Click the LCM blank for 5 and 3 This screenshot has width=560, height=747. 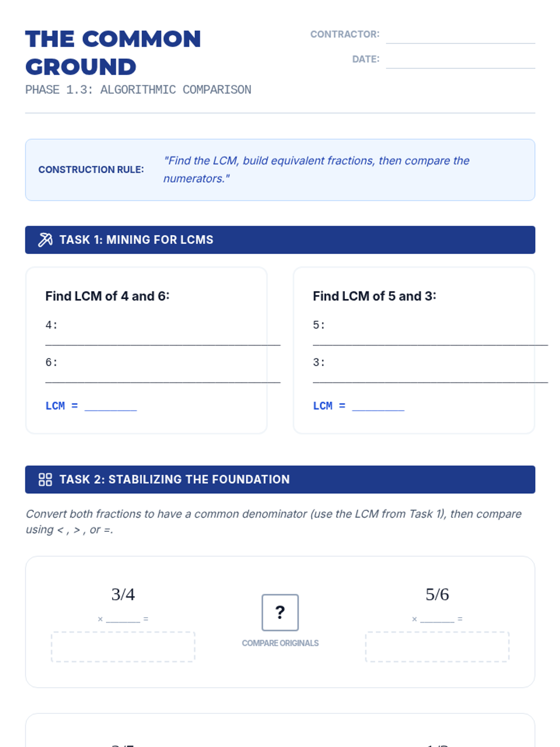[x=378, y=406]
